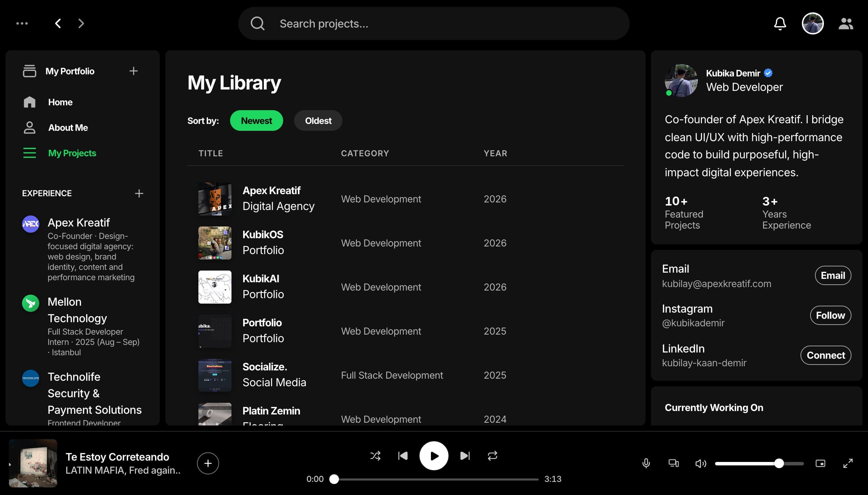Open About Me in sidebar
The width and height of the screenshot is (868, 495).
tap(83, 128)
